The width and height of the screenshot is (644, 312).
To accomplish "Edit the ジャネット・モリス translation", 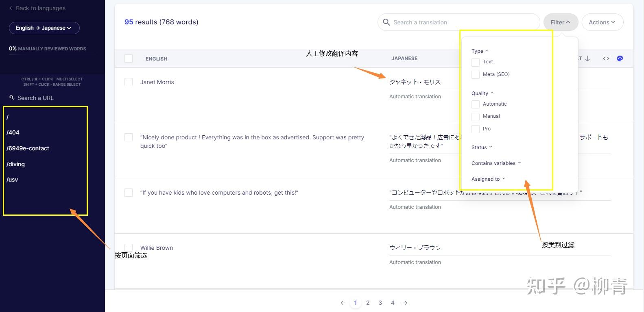I will [415, 82].
